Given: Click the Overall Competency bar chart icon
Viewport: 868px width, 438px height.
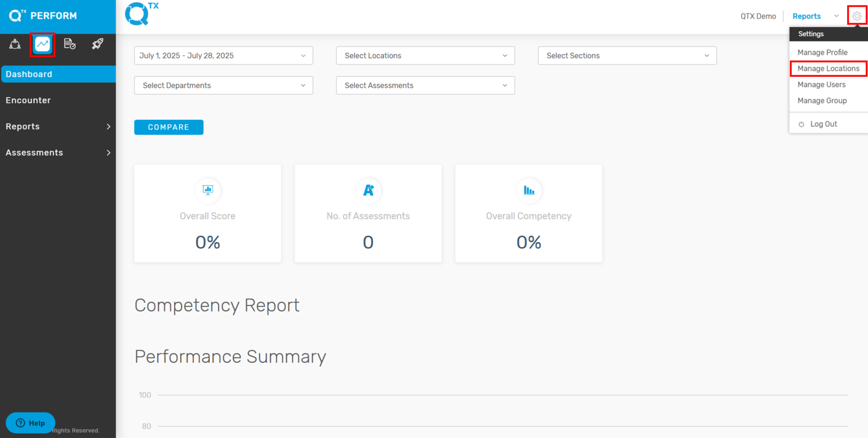Looking at the screenshot, I should [x=529, y=190].
